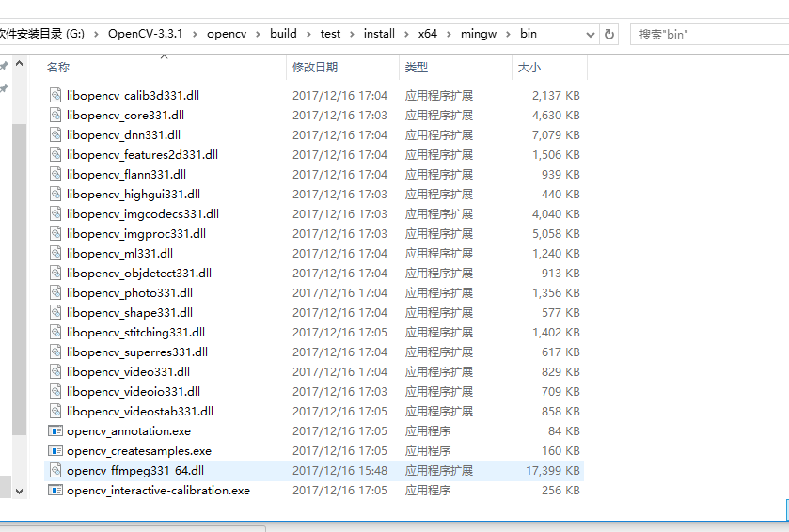The width and height of the screenshot is (789, 532).
Task: Expand the chevron after the G: drive breadcrumb
Action: click(96, 34)
